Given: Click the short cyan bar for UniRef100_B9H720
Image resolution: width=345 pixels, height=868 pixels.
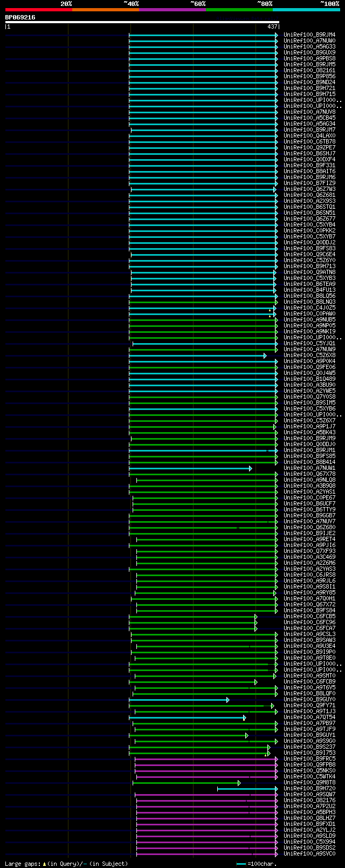Looking at the screenshot, I should (247, 789).
